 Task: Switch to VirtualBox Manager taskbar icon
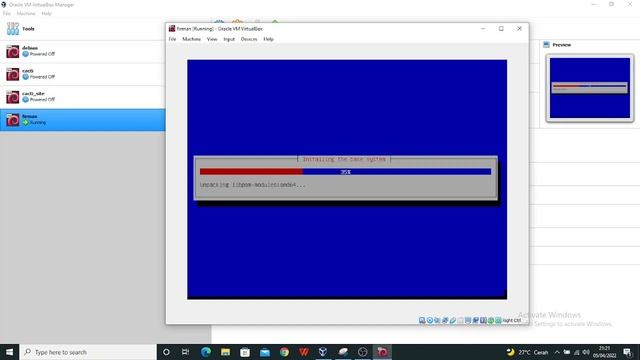pyautogui.click(x=323, y=352)
